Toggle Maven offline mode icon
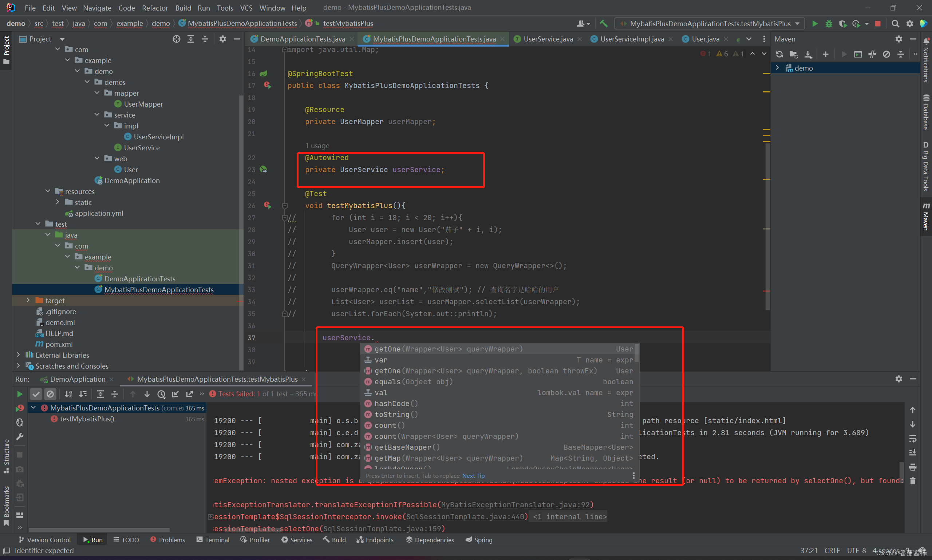 coord(872,54)
